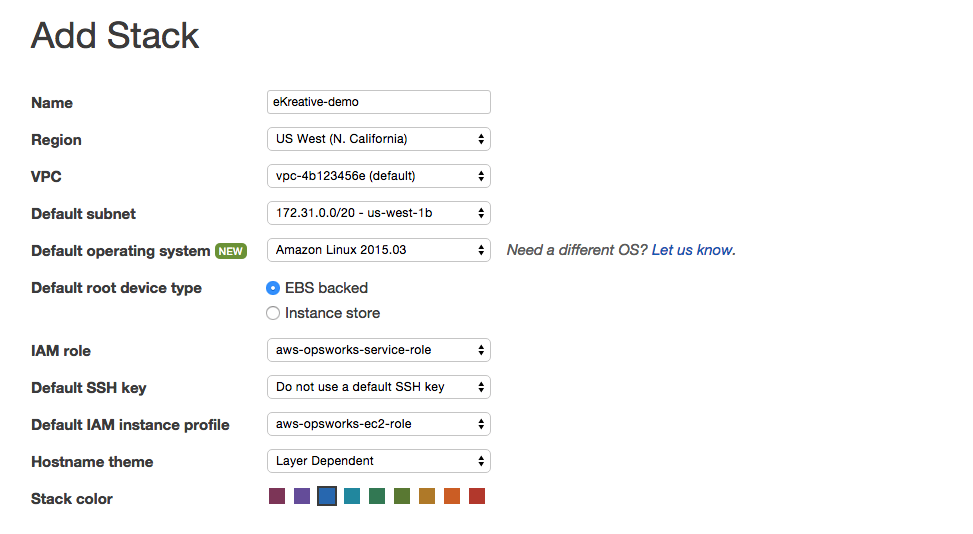
Task: Click the 'Let us know' link
Action: click(692, 250)
